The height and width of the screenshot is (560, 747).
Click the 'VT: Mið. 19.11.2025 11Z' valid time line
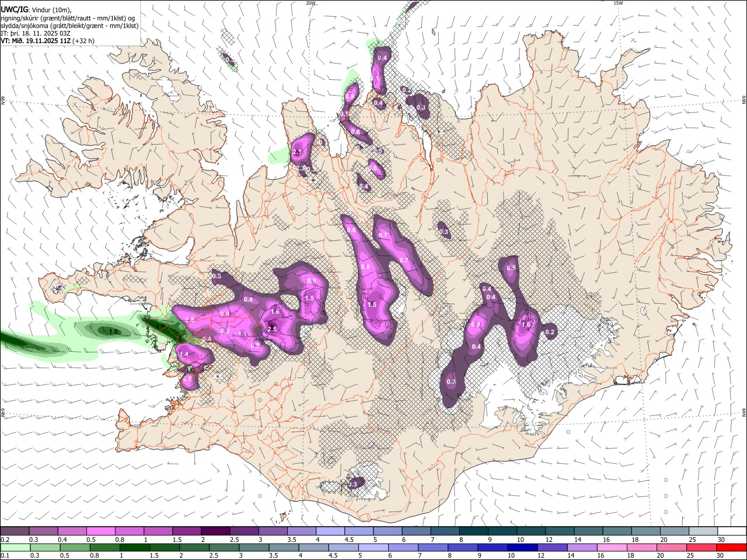(x=36, y=41)
